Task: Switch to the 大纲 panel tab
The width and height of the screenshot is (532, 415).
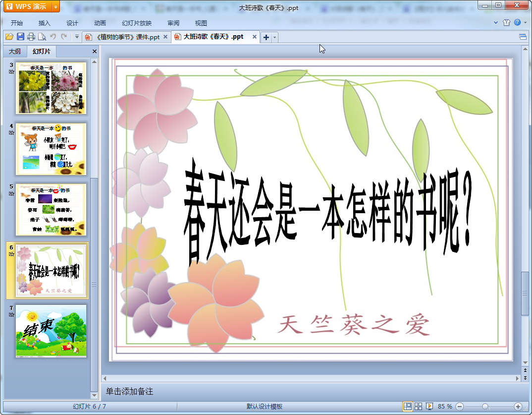Action: (x=15, y=52)
